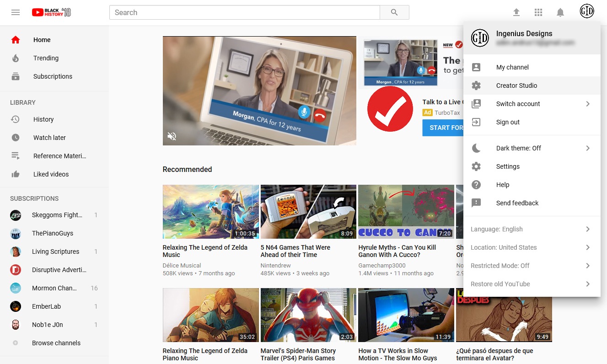Open the YouTube apps grid icon
607x364 pixels.
[538, 12]
